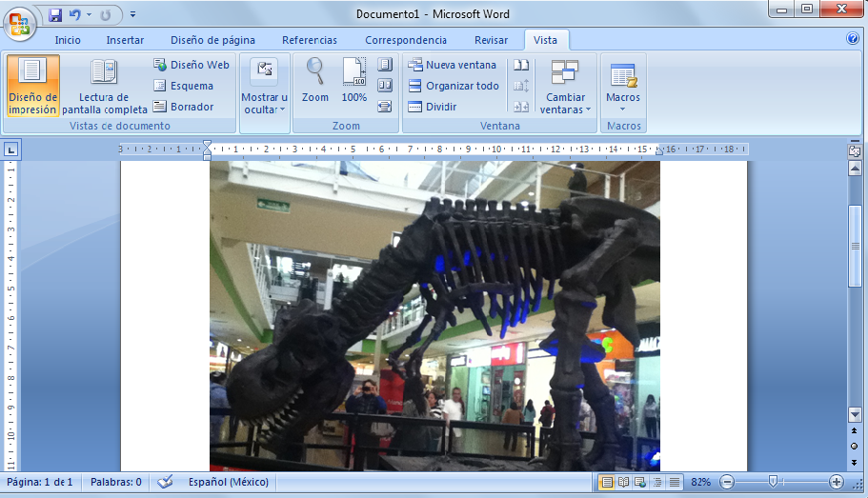Click Nueva ventana button
This screenshot has height=498, width=868.
click(453, 65)
